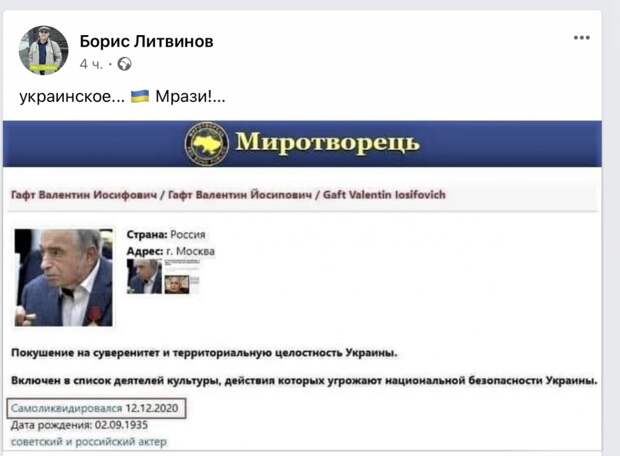Click the 'советский и российский актер' link
The width and height of the screenshot is (620, 456).
pyautogui.click(x=89, y=441)
